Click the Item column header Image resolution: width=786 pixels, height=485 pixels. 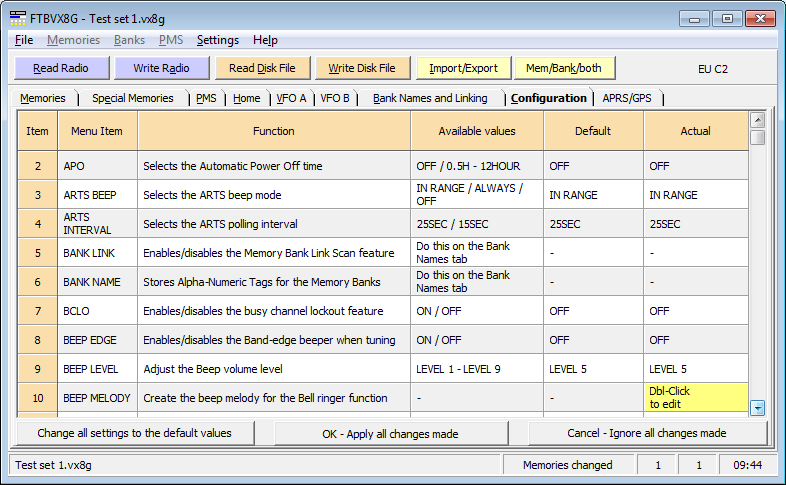(38, 131)
